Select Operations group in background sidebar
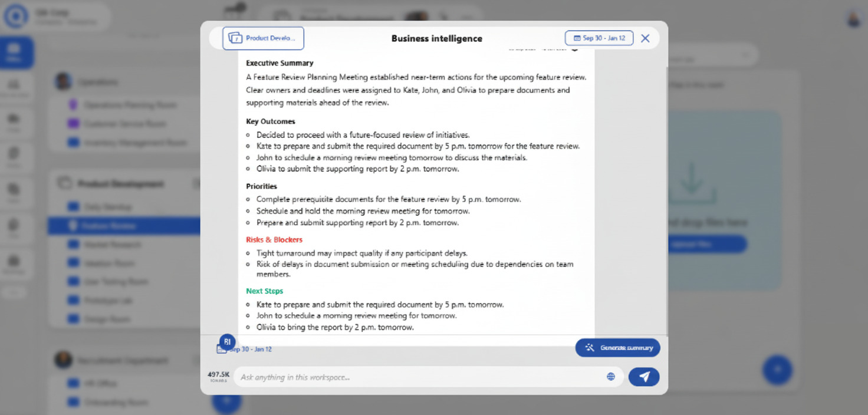 (97, 82)
